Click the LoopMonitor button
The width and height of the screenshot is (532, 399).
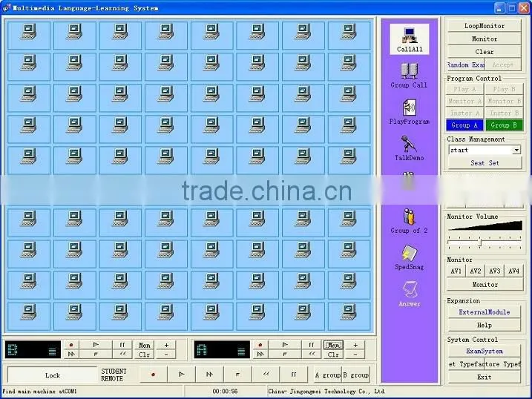pyautogui.click(x=485, y=26)
